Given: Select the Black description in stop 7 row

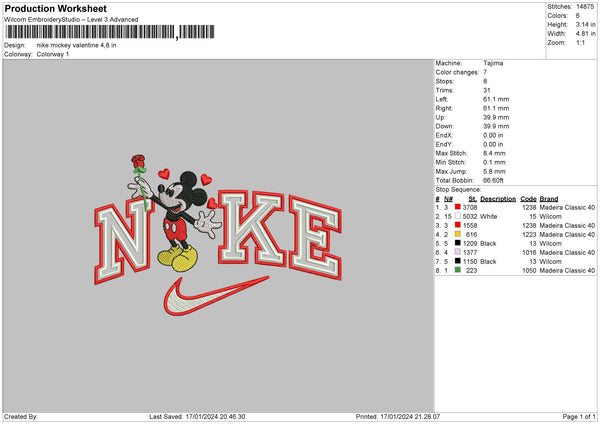Looking at the screenshot, I should point(488,261).
